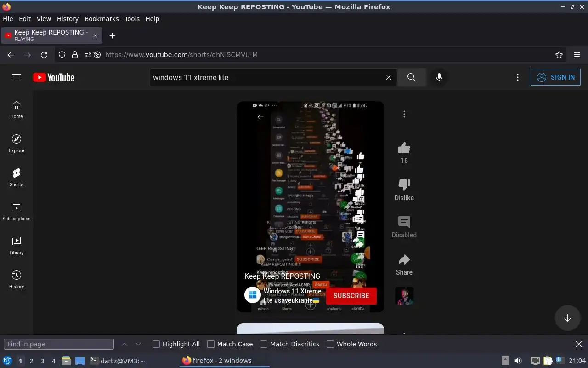The width and height of the screenshot is (588, 368).
Task: Show the clock reading 21:04
Action: click(x=577, y=361)
